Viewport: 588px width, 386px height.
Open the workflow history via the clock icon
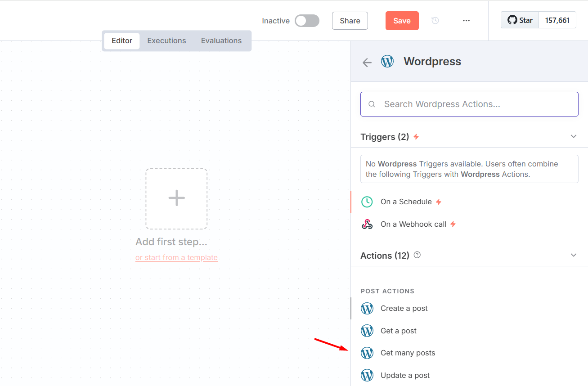click(x=435, y=20)
